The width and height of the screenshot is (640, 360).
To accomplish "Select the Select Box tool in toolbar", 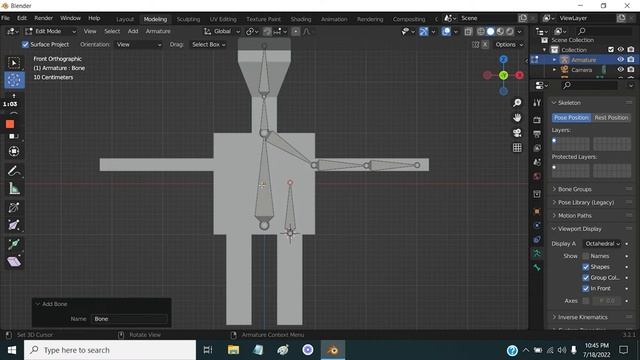I will 14,63.
